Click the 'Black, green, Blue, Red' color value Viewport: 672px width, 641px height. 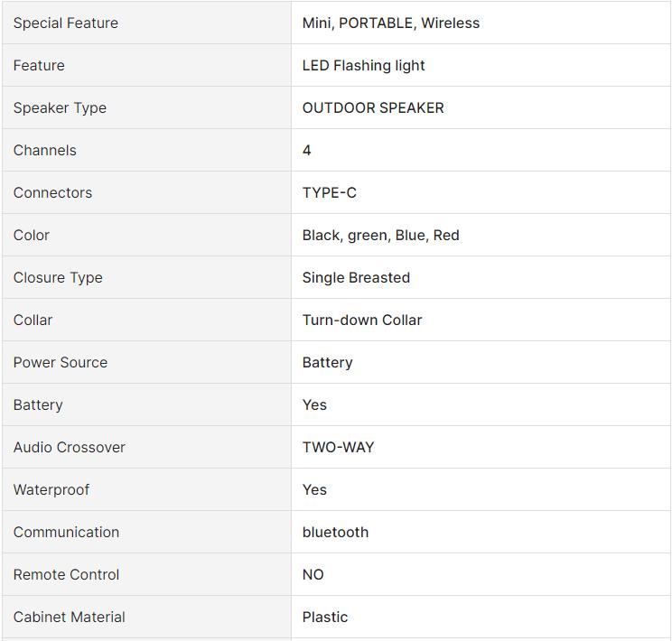380,235
